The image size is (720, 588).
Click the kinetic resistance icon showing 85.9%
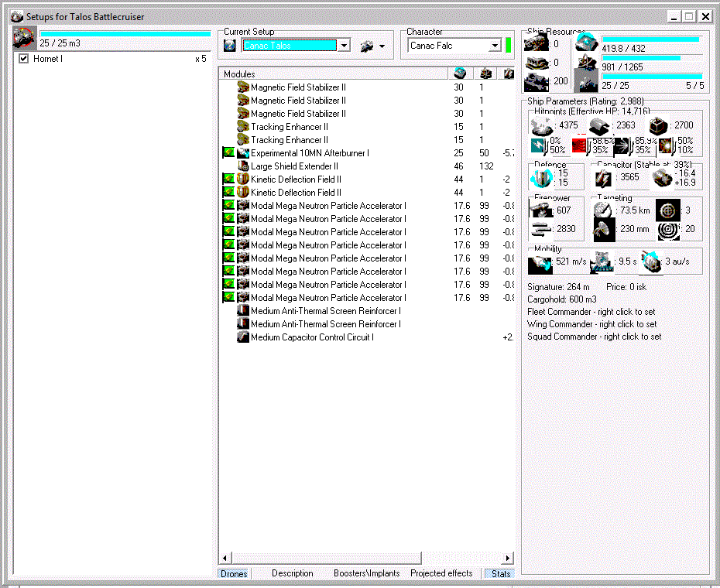click(623, 145)
